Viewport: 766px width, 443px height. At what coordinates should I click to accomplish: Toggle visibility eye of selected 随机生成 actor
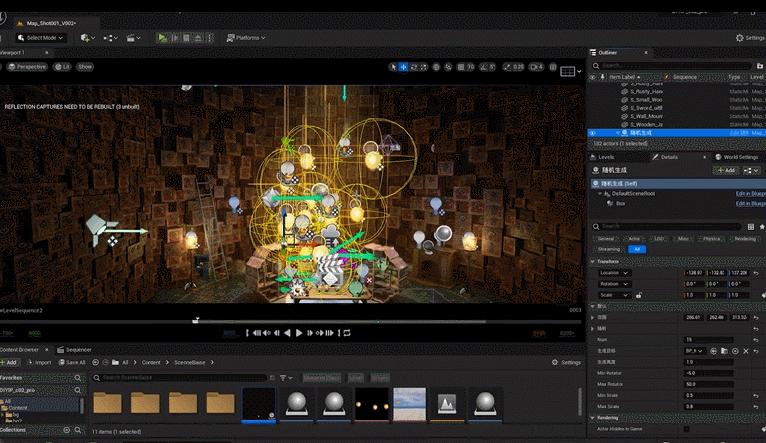click(592, 132)
